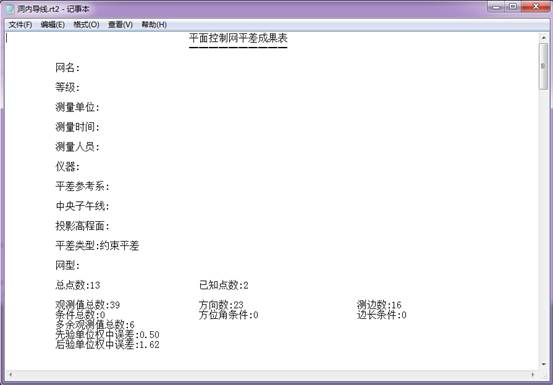Image resolution: width=553 pixels, height=385 pixels.
Task: Click the vertical scrollbar thumb
Action: click(543, 66)
